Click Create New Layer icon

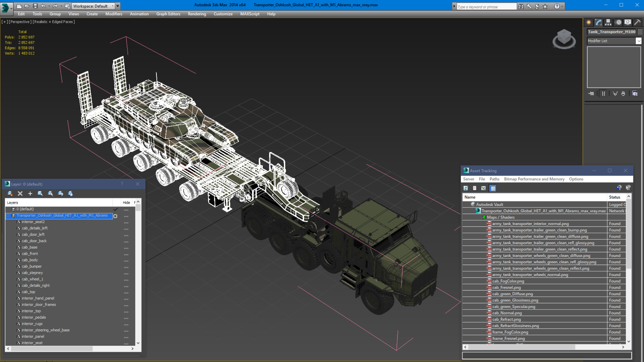point(10,193)
